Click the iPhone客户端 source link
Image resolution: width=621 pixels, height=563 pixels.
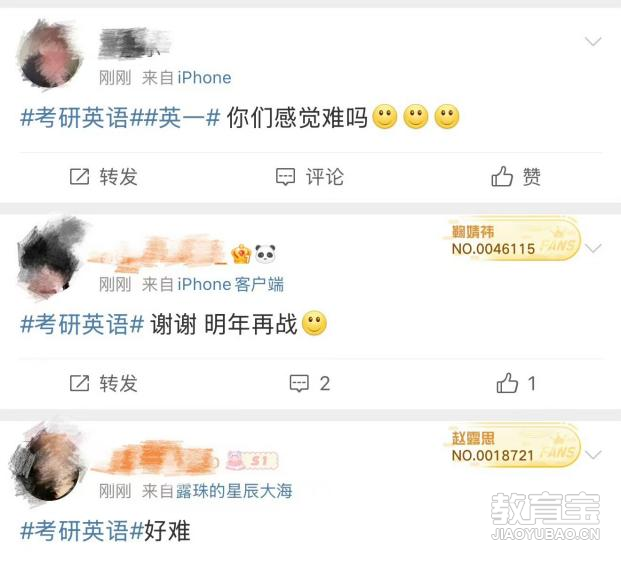coord(230,284)
